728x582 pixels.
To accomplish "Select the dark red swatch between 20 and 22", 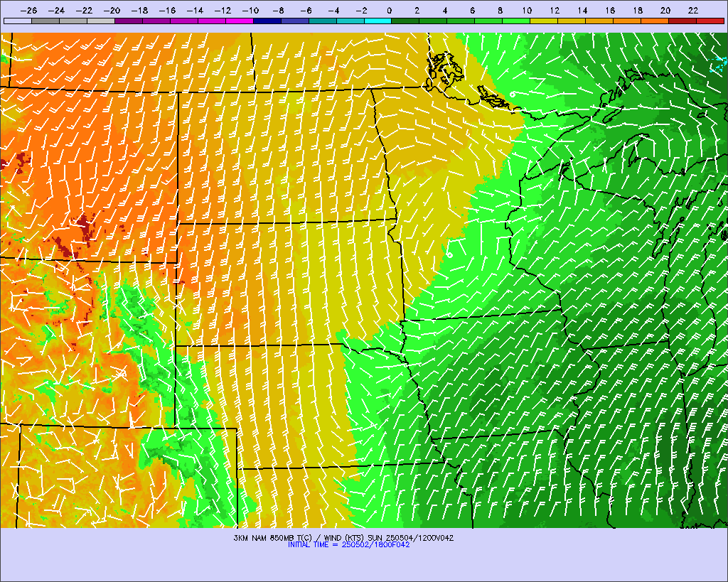I will click(682, 21).
